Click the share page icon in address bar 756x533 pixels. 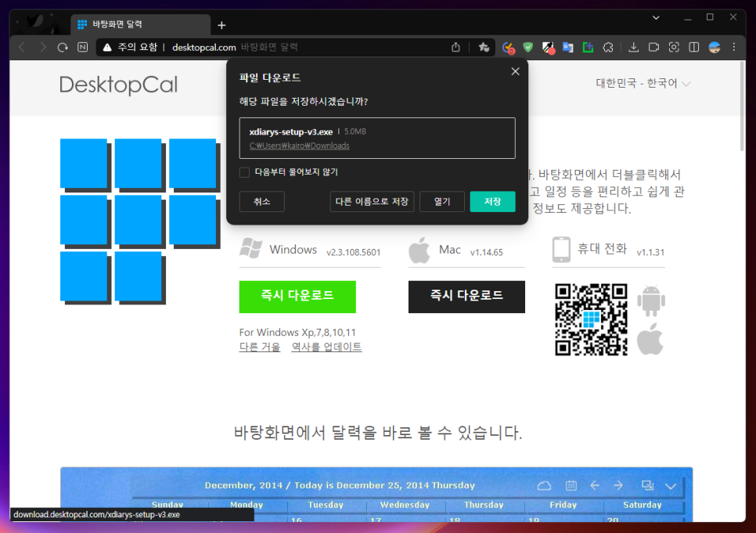coord(455,47)
